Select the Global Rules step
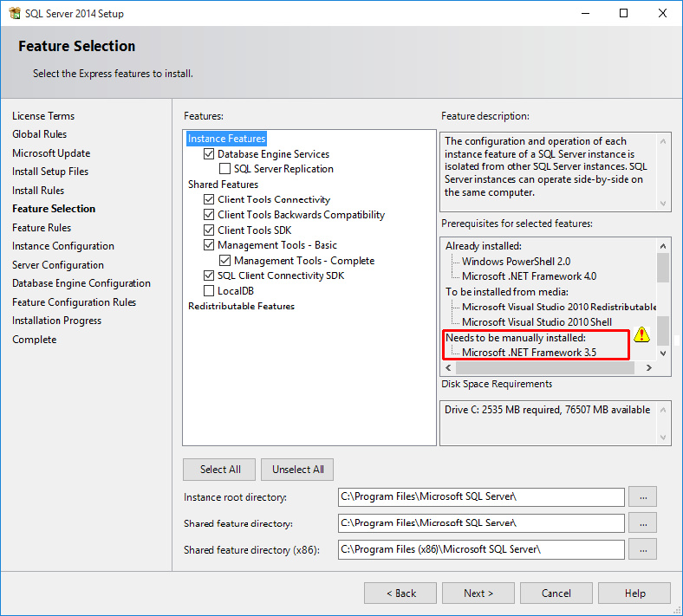The width and height of the screenshot is (683, 616). pos(39,134)
